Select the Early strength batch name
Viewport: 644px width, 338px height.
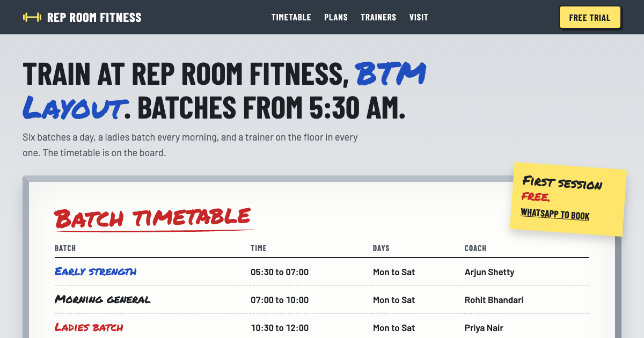pos(96,271)
